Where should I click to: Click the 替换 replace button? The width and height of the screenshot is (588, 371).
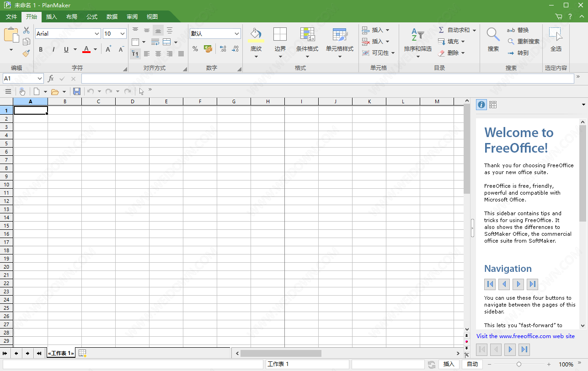518,30
